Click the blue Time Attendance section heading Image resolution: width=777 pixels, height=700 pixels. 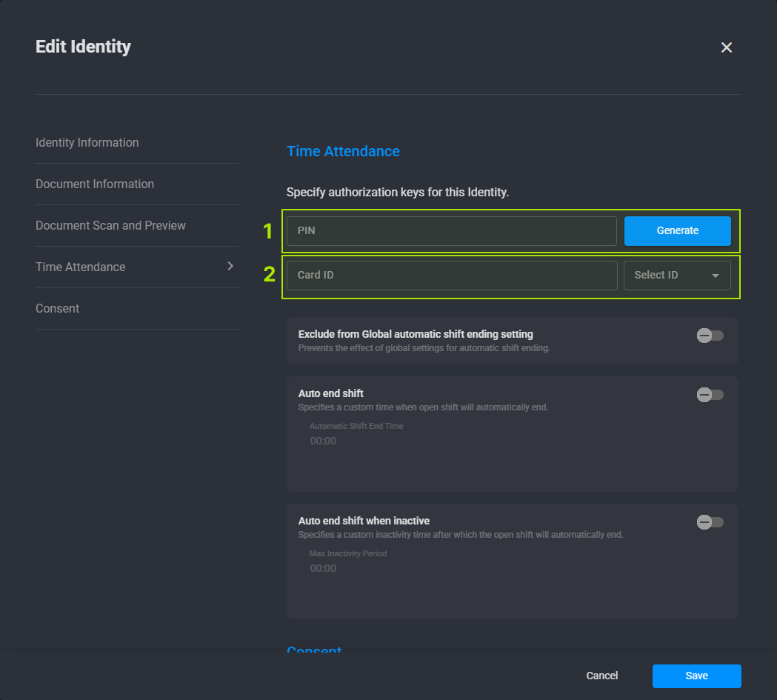(x=343, y=151)
